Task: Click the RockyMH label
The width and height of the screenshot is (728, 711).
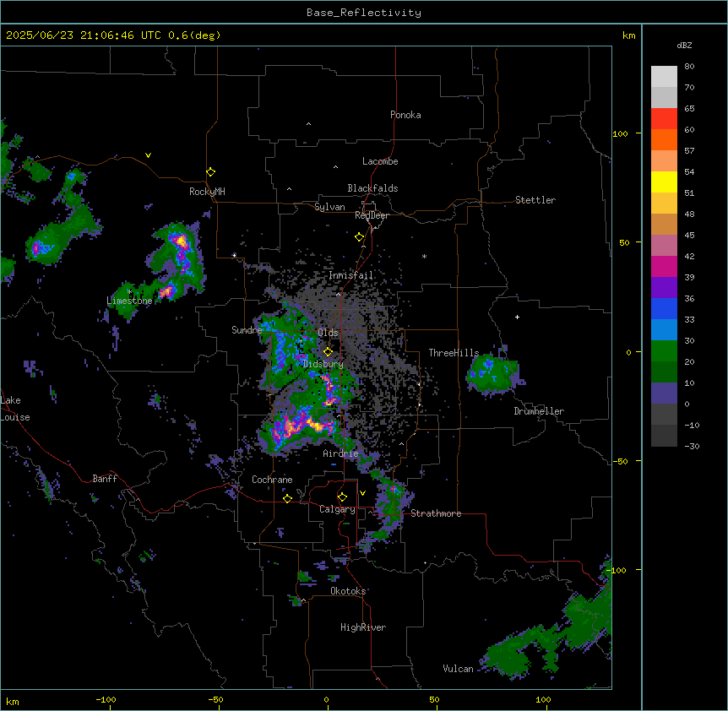Action: 207,192
